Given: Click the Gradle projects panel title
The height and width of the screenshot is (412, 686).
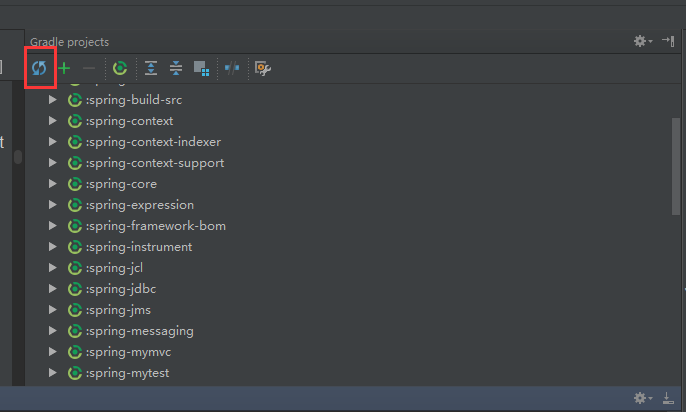Looking at the screenshot, I should [70, 42].
